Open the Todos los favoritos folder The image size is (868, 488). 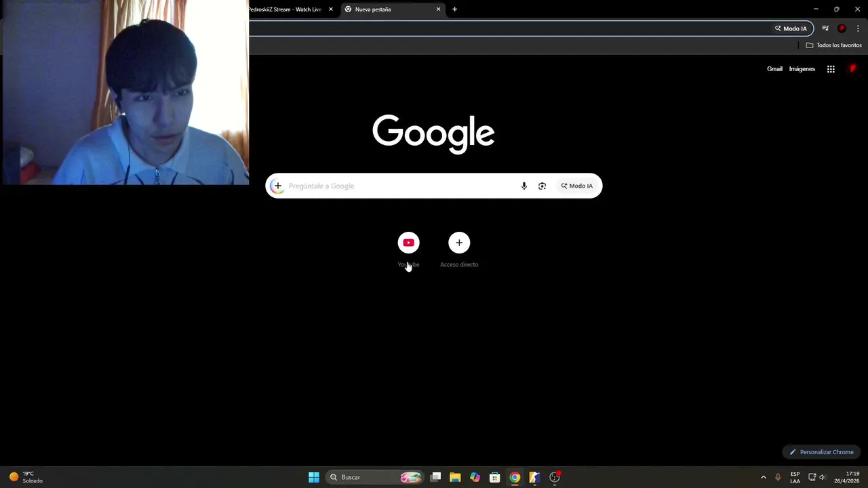tap(833, 45)
